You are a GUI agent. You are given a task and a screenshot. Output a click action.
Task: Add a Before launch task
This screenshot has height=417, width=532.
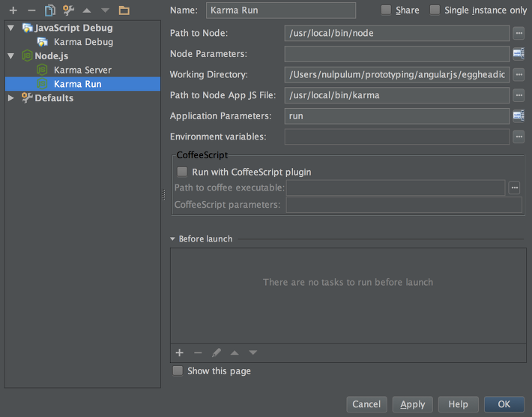point(180,352)
